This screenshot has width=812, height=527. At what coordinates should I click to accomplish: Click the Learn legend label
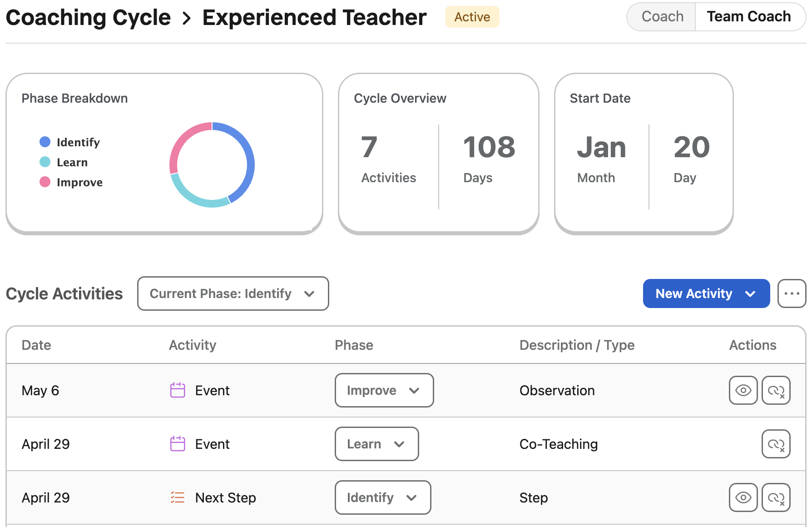tap(72, 162)
